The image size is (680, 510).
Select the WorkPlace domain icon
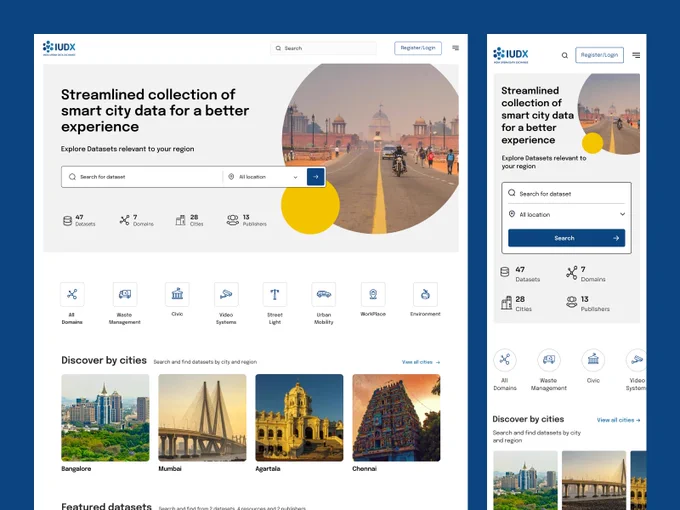click(373, 294)
